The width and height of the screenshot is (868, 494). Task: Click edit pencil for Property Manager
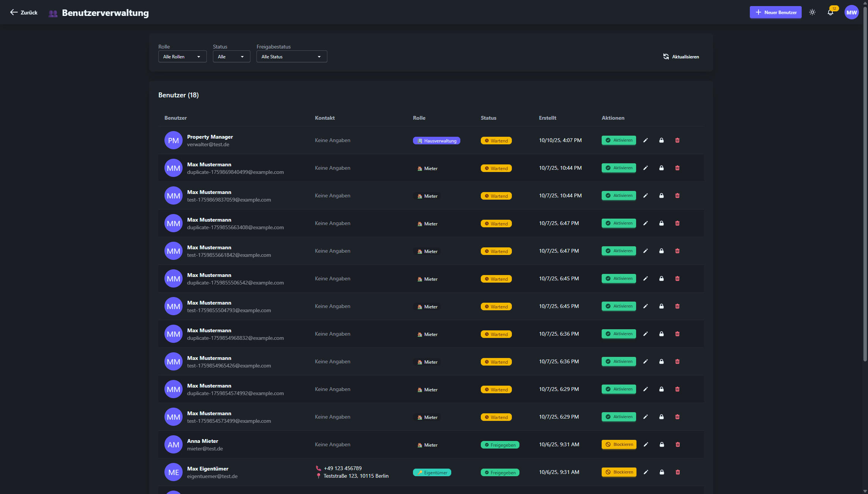pos(646,141)
